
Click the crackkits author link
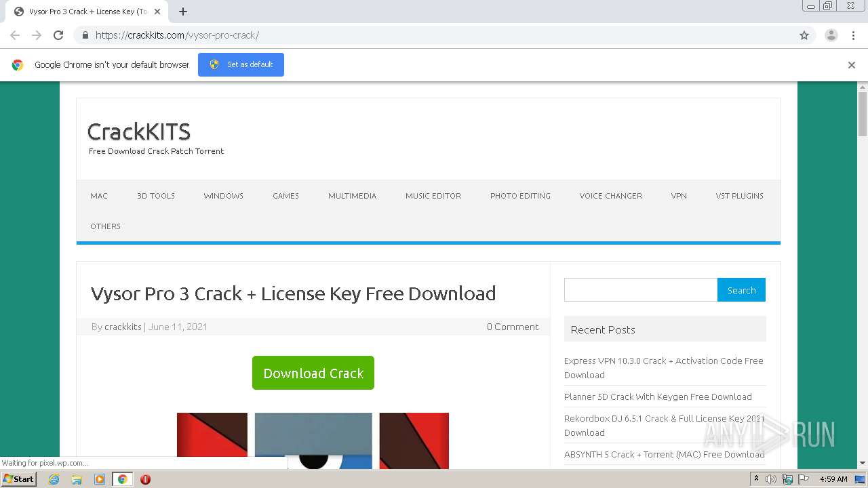(x=123, y=327)
